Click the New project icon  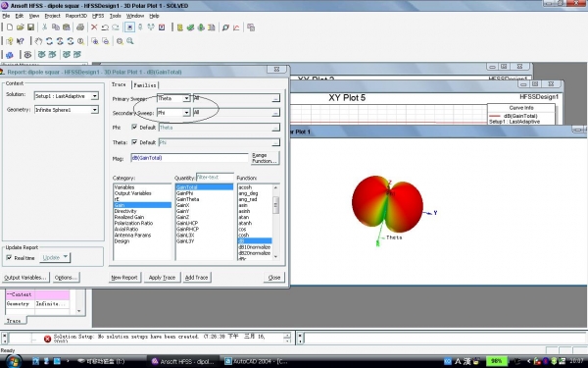tap(10, 27)
